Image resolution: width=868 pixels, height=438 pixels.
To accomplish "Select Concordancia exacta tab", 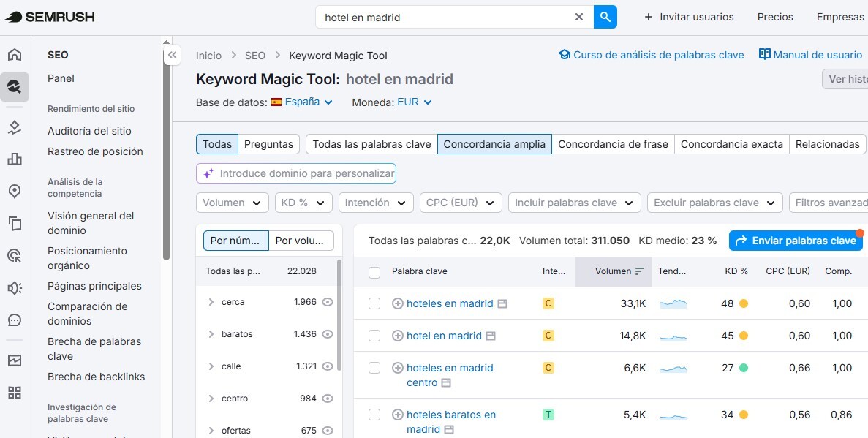I will tap(732, 144).
